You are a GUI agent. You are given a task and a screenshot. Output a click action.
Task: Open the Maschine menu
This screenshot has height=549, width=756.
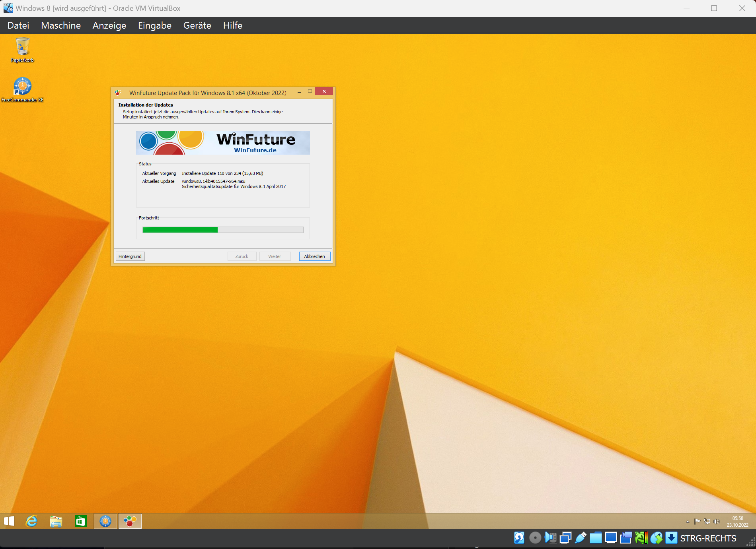61,25
